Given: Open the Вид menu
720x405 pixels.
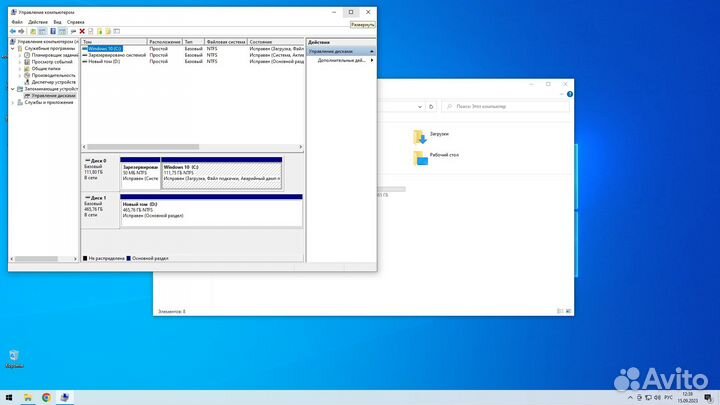Looking at the screenshot, I should coord(57,22).
